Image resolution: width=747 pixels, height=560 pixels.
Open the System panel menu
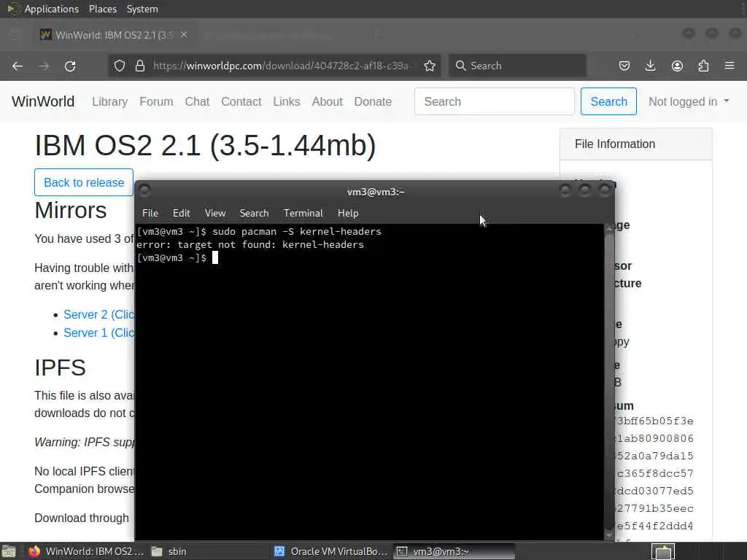pyautogui.click(x=142, y=9)
